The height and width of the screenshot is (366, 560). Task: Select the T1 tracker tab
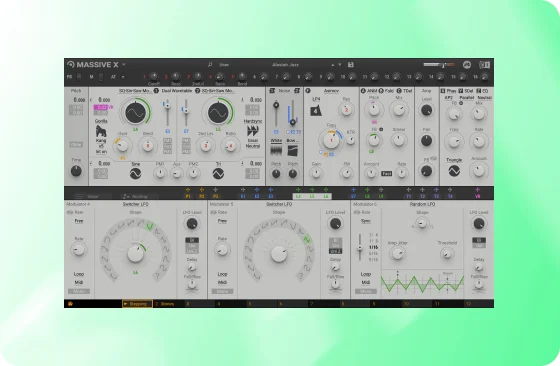pos(409,196)
